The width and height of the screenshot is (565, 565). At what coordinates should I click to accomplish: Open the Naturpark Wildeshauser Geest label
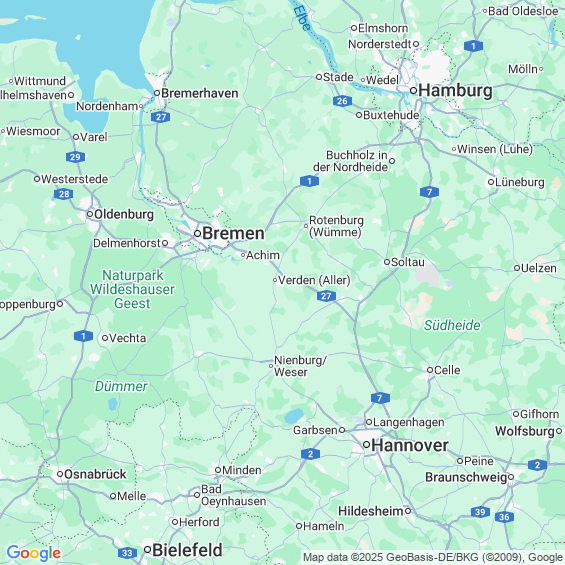tap(133, 289)
